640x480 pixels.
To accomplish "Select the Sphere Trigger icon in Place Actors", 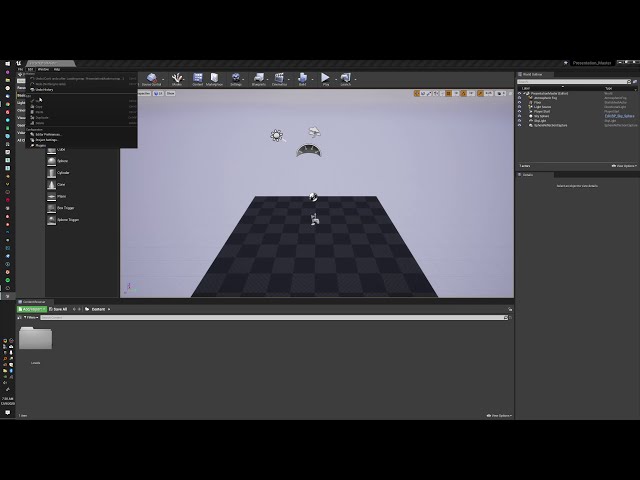I will 51,220.
